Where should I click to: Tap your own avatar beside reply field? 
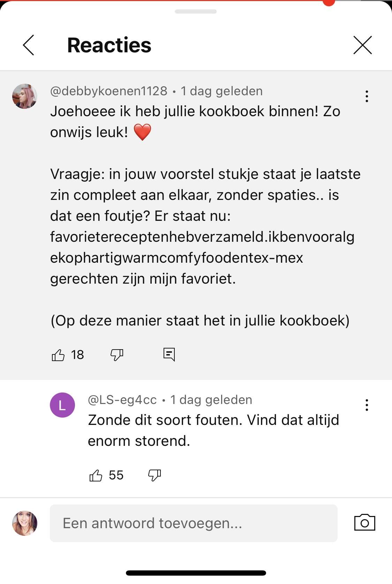25,523
